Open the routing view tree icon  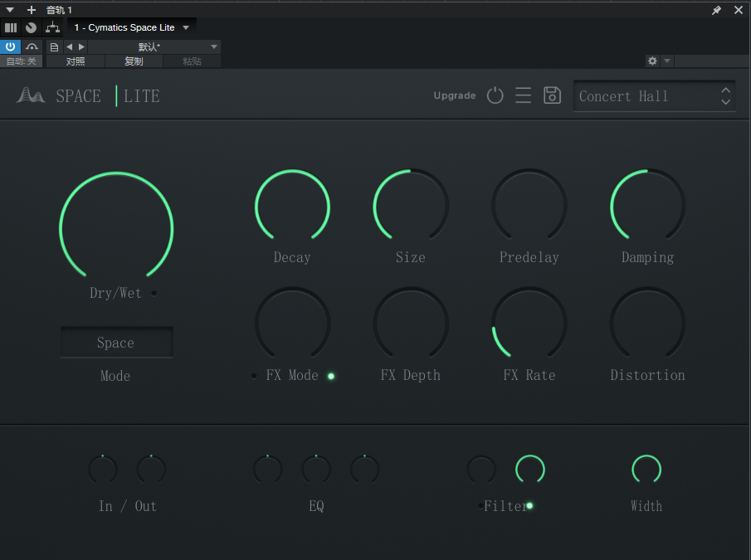[x=52, y=27]
